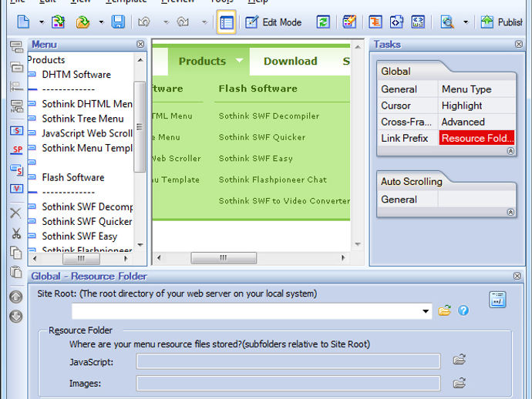
Task: Select DHTM Software in the menu tree
Action: tap(76, 75)
